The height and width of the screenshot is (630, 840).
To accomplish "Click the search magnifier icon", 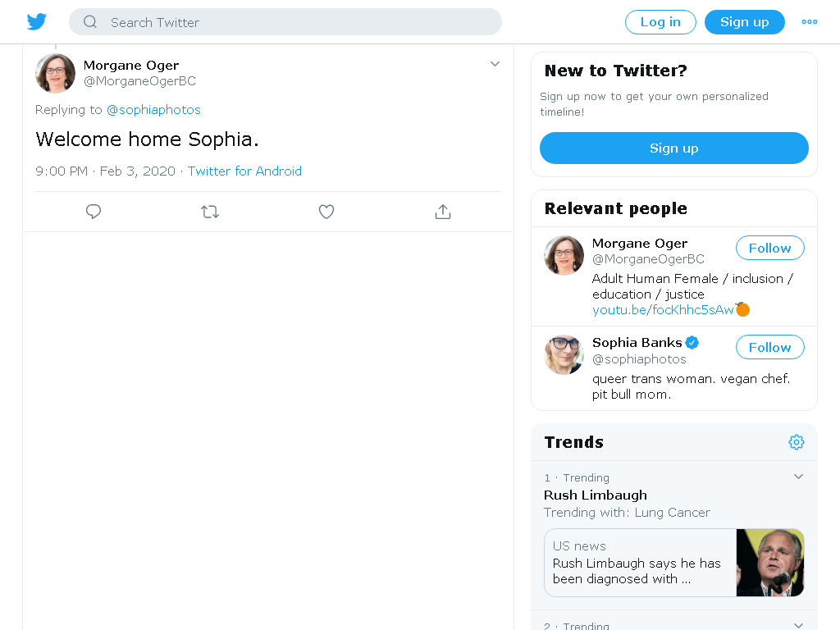I will (x=90, y=22).
